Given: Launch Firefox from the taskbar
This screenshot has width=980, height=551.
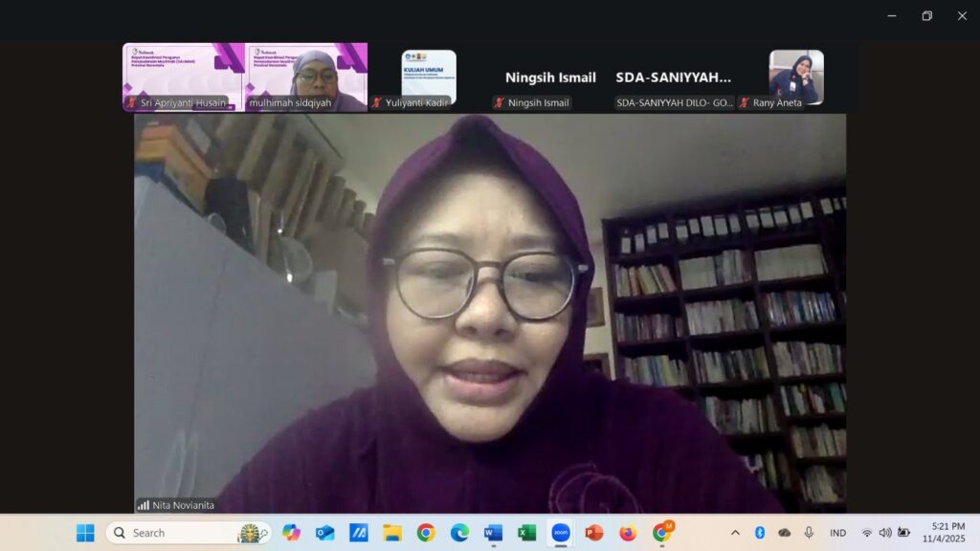Looking at the screenshot, I should point(628,533).
